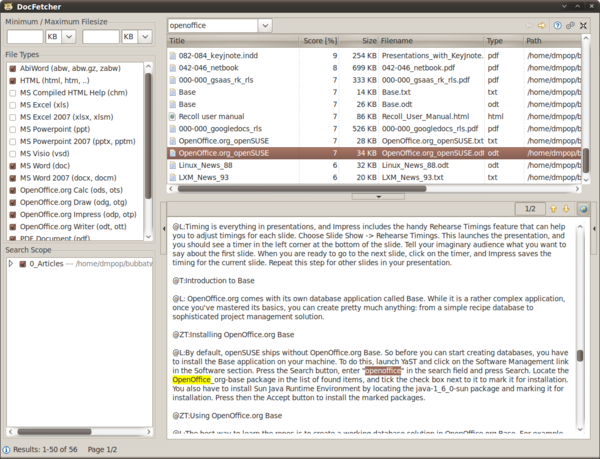Image resolution: width=600 pixels, height=459 pixels.
Task: Open preferences link icon in search toolbar
Action: click(570, 26)
